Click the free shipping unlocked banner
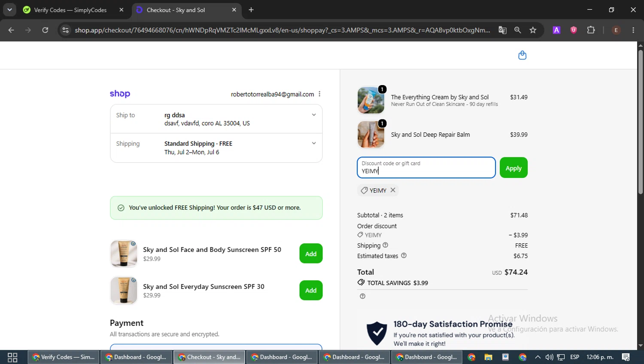Screen dimensions: 644x364 point(216,208)
